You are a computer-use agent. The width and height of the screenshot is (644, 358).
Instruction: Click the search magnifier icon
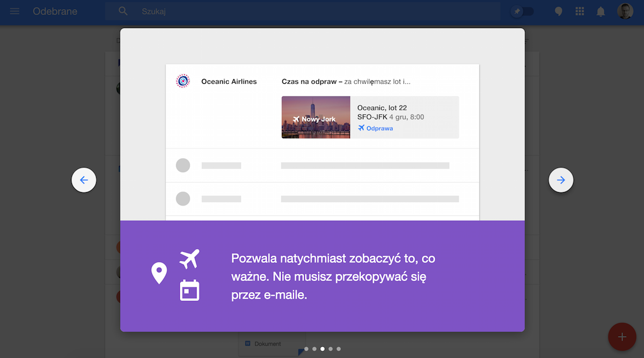[x=123, y=11]
